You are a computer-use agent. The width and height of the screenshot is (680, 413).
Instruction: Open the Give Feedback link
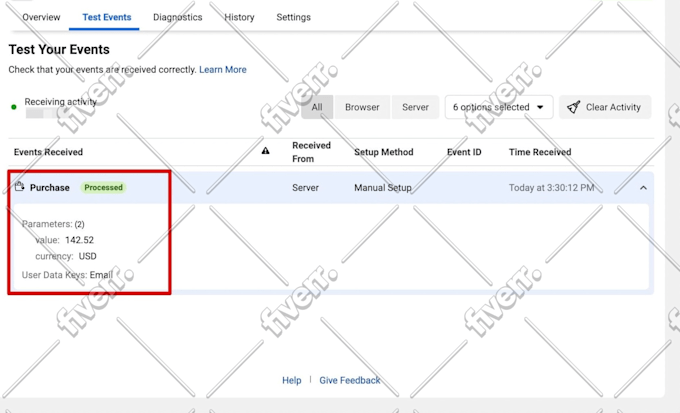pyautogui.click(x=350, y=380)
